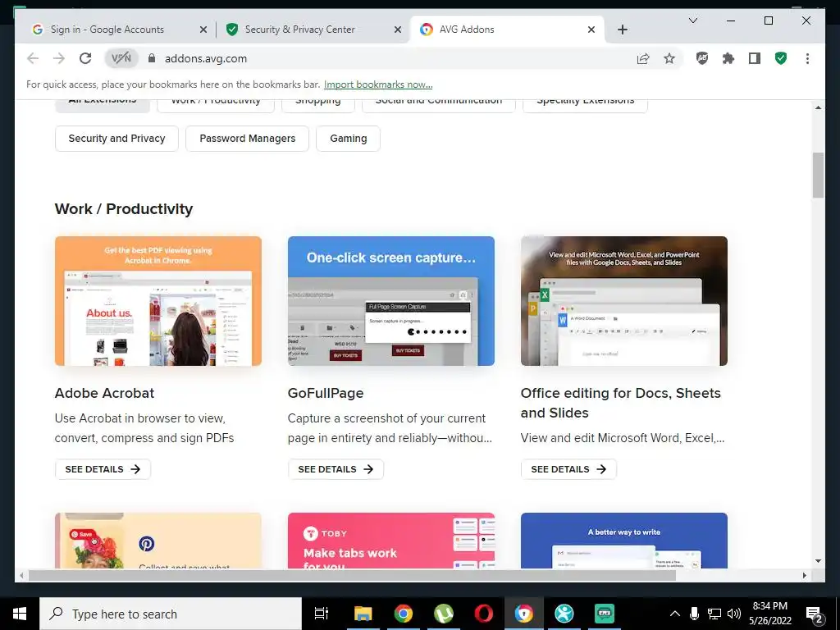Open the green AVG security shield icon
Screen dimensions: 840x630
tap(781, 58)
